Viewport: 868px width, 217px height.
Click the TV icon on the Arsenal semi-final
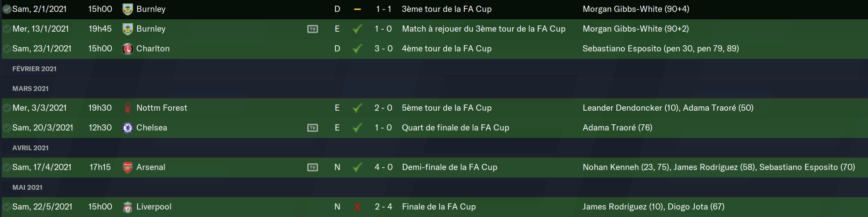click(313, 167)
